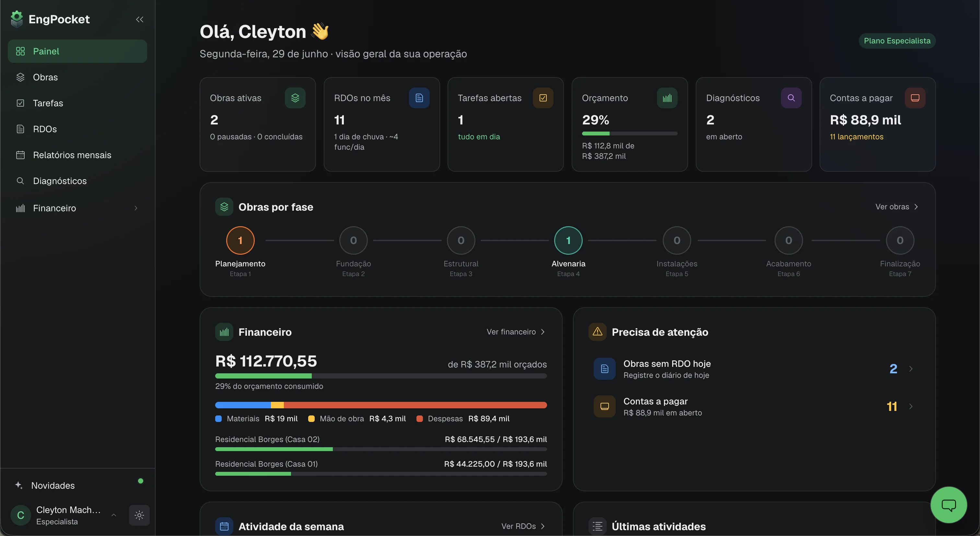Click the Últimas atividades list icon

click(598, 527)
